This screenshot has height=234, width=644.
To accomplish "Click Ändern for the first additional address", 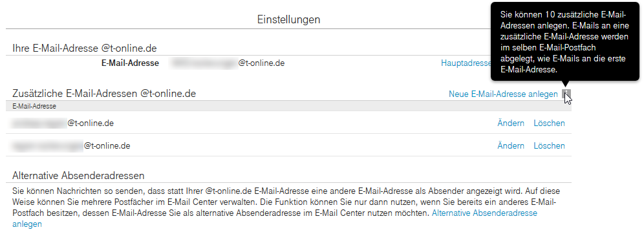I will [x=511, y=123].
